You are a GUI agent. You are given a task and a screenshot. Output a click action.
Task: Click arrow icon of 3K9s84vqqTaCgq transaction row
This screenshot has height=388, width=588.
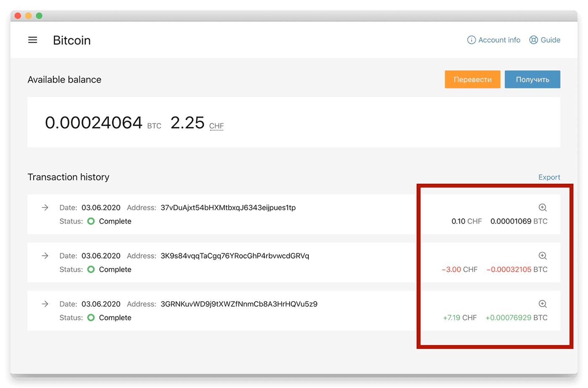click(x=45, y=255)
